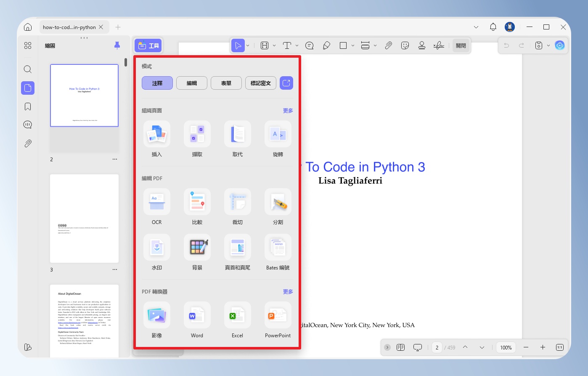Click the 關閉 close button in toolbar

(461, 45)
